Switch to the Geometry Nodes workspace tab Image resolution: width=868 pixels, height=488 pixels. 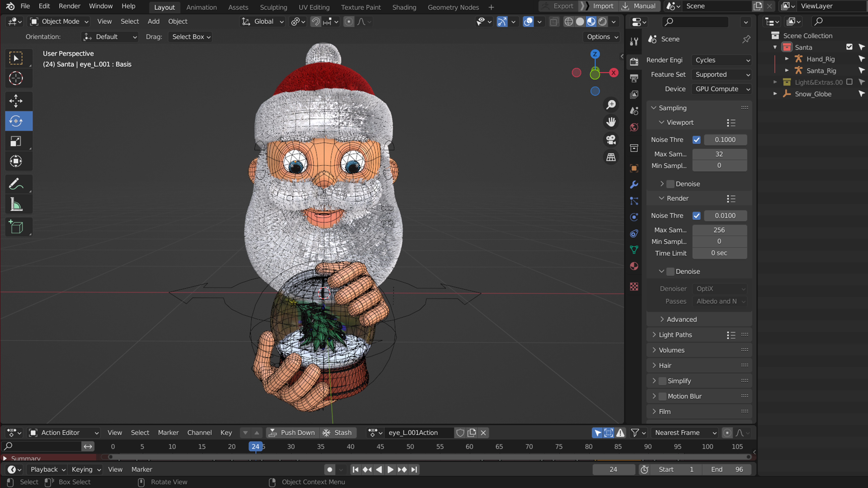point(453,7)
